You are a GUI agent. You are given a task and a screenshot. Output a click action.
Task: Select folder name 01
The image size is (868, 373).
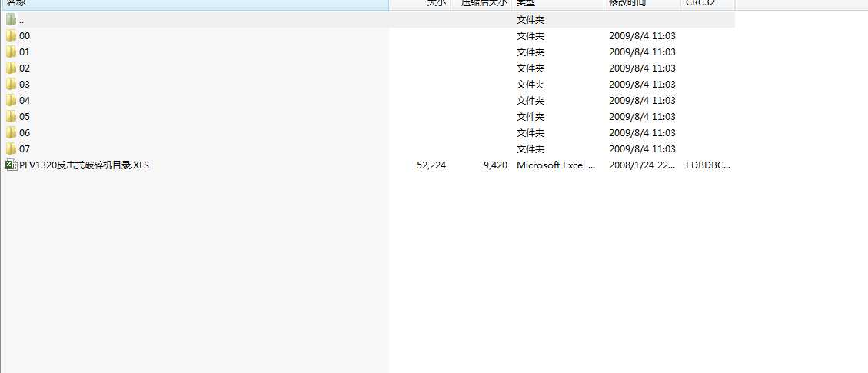pyautogui.click(x=25, y=52)
